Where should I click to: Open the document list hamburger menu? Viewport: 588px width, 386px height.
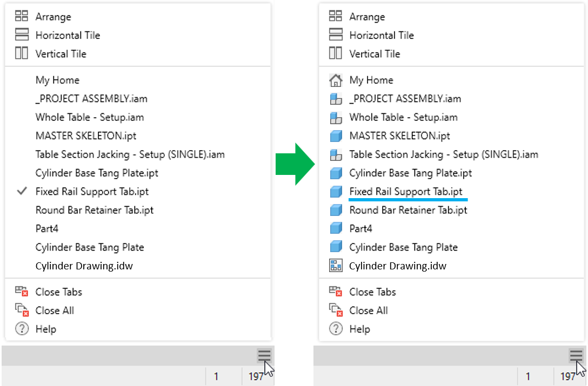point(264,355)
